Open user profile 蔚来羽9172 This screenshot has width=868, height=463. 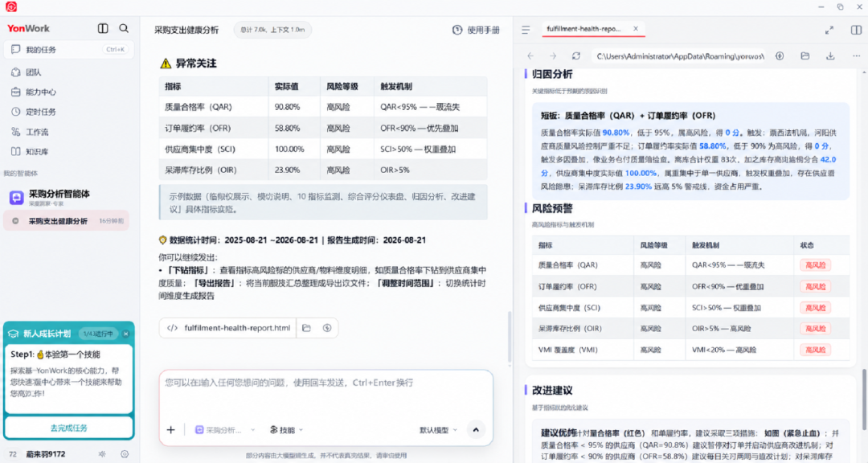45,454
